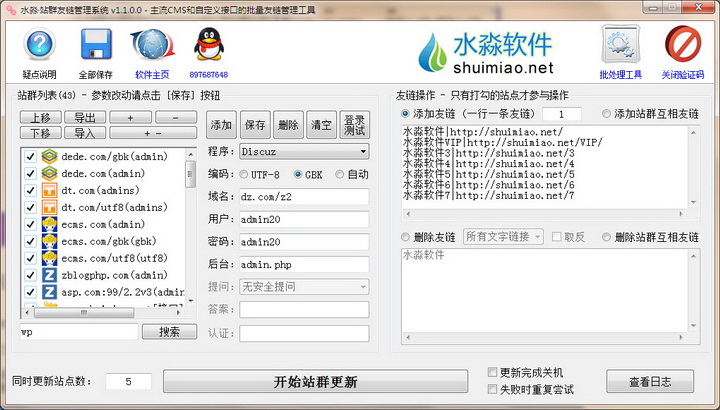
Task: Click the 水淼软件 shuimiao.net logo
Action: point(486,53)
